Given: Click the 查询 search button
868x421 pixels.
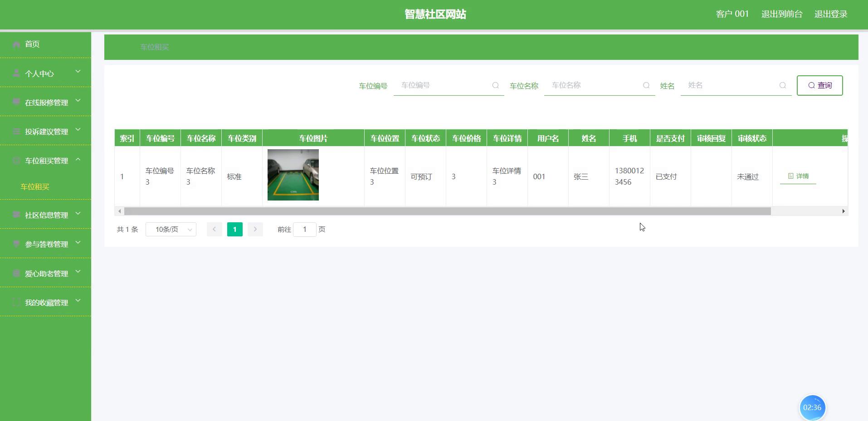Looking at the screenshot, I should pyautogui.click(x=819, y=85).
